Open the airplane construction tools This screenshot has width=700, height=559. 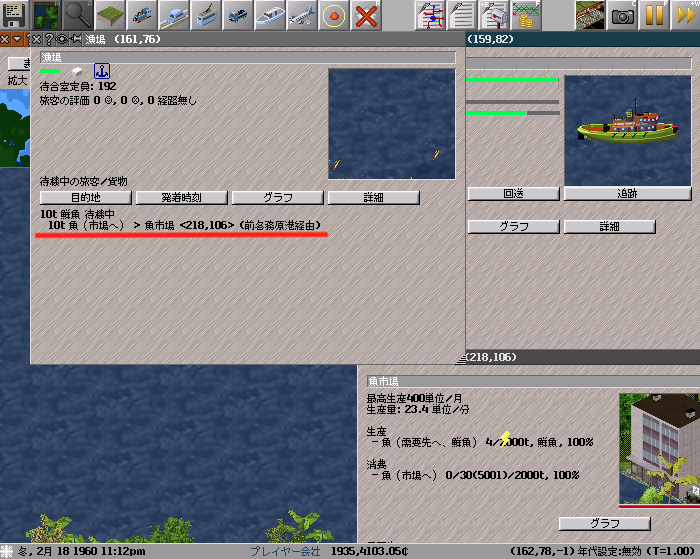302,15
